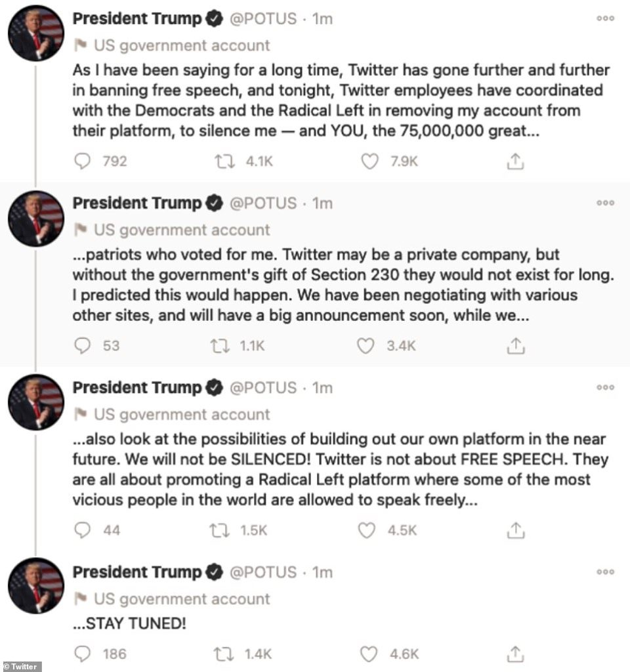630x672 pixels.
Task: Share the STAY TUNED tweet
Action: [515, 654]
